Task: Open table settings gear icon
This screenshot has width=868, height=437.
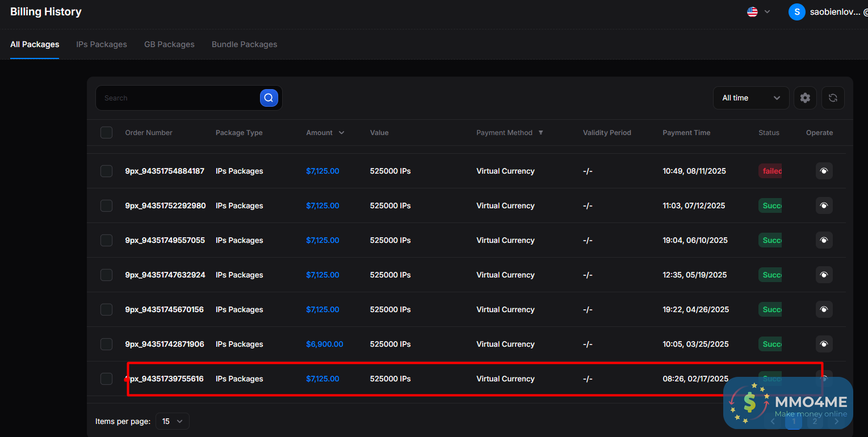Action: click(805, 98)
